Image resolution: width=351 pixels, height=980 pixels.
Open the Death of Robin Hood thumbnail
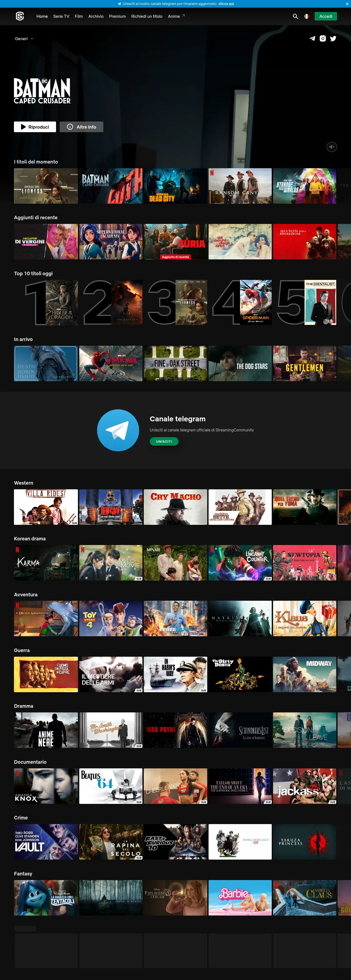46,363
